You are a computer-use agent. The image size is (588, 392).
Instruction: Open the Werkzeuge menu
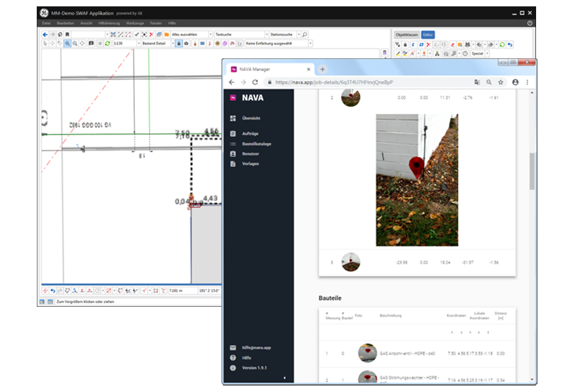point(134,23)
